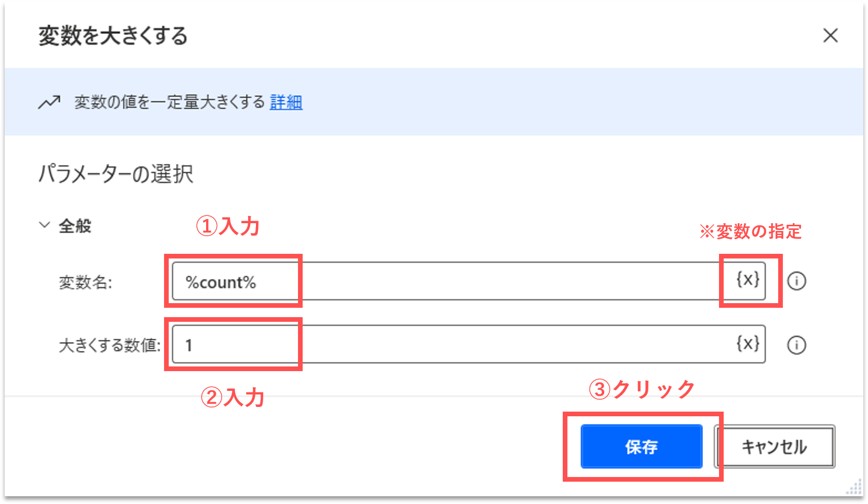Open variable picker {x} in 大きくする数値 field
The image size is (868, 504).
[x=748, y=344]
